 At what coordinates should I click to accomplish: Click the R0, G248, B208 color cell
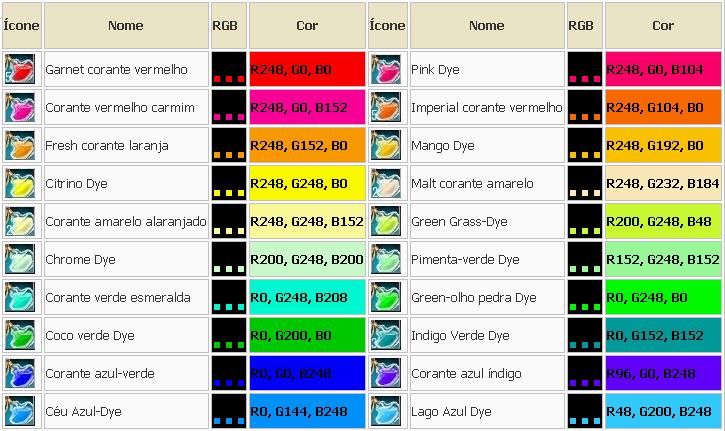pyautogui.click(x=307, y=296)
